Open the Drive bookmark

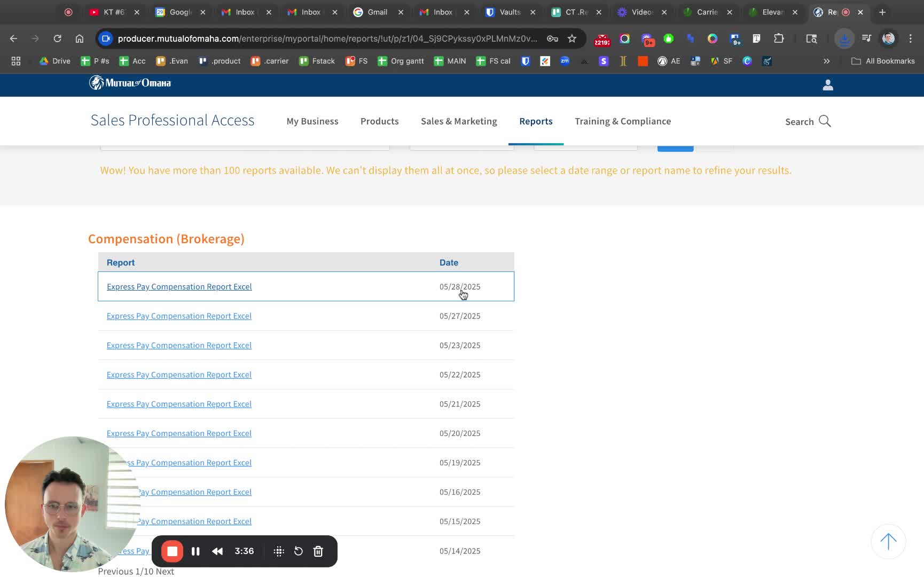pos(55,61)
